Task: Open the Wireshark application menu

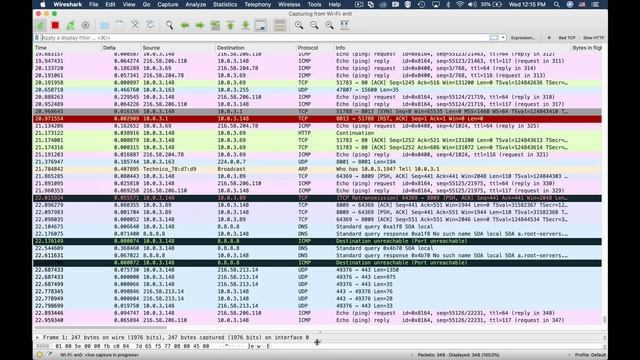Action: click(x=68, y=4)
